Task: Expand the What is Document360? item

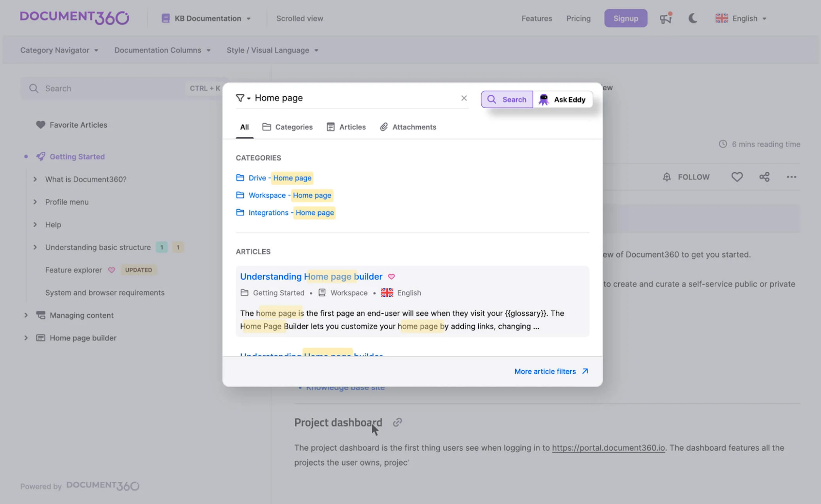Action: [x=35, y=179]
